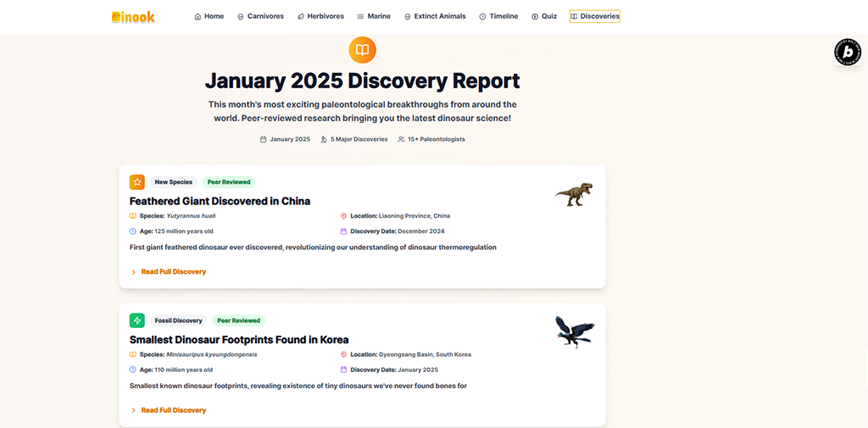Viewport: 868px width, 428px height.
Task: Click the T-rex dinosaur thumbnail
Action: point(574,193)
